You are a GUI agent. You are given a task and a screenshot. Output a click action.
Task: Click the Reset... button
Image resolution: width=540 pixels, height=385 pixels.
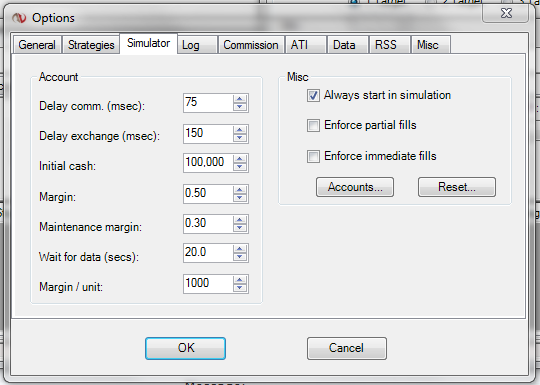(457, 187)
